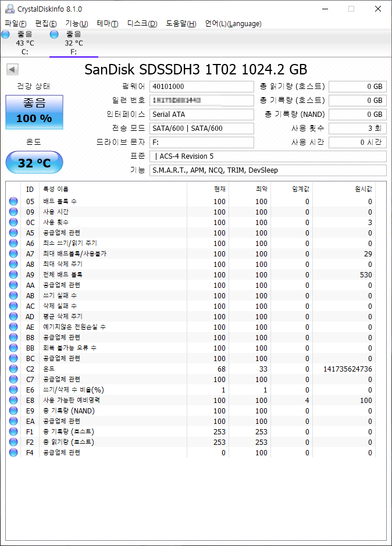This screenshot has height=546, width=392.
Task: Switch to the C: disk tab
Action: click(x=25, y=43)
